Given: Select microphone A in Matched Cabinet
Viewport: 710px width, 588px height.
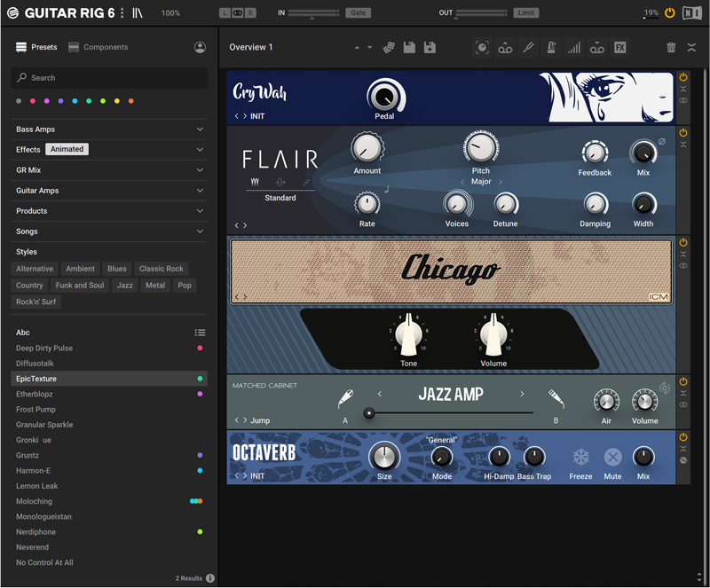Looking at the screenshot, I should coord(345,399).
